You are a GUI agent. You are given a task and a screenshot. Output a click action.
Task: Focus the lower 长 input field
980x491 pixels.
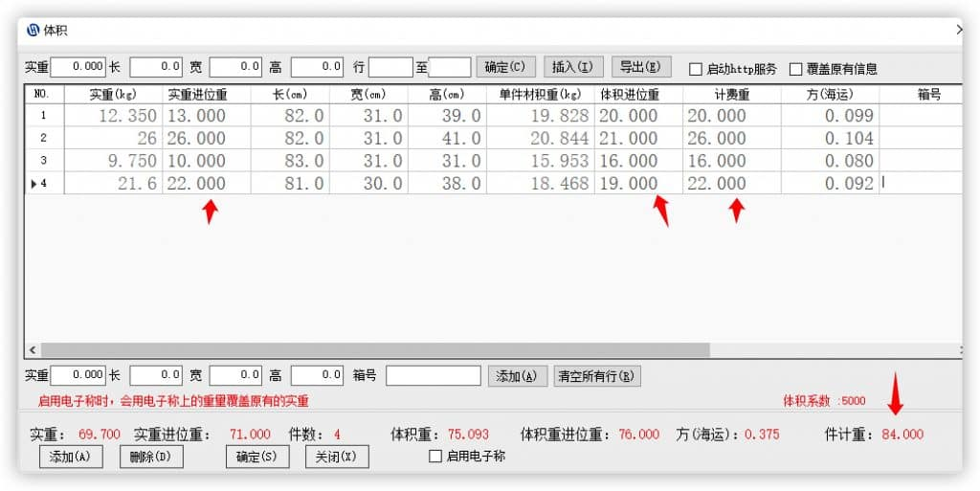click(156, 375)
